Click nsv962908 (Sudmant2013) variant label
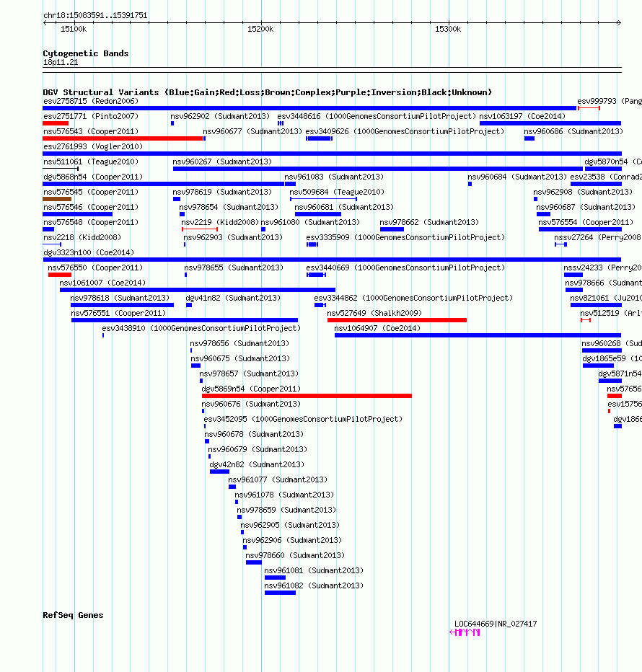This screenshot has height=672, width=642. [583, 192]
